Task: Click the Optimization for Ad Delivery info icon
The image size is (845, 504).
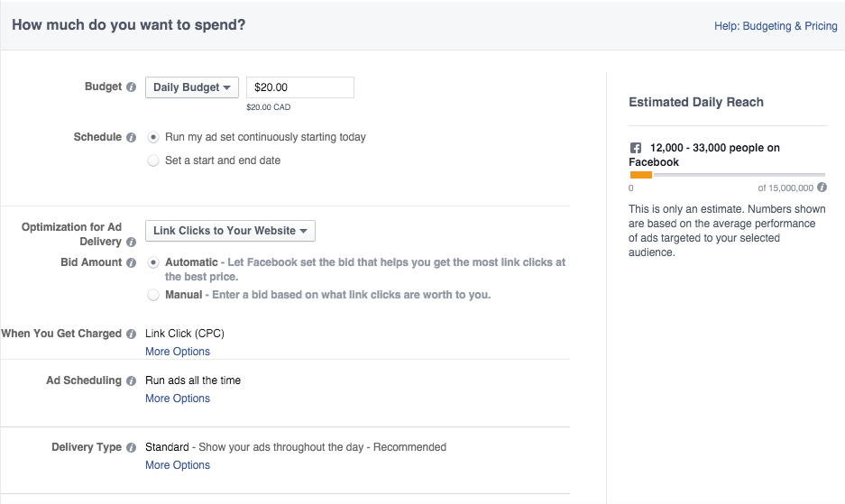Action: [x=132, y=243]
